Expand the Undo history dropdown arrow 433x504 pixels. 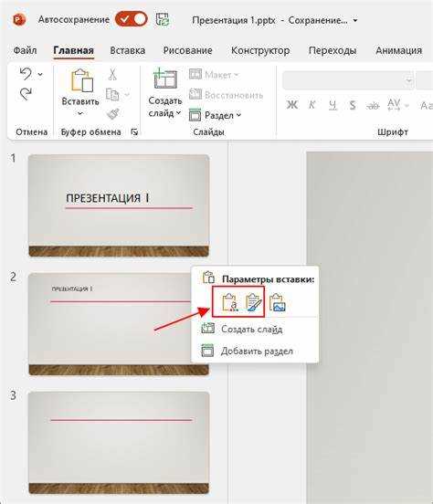(40, 75)
